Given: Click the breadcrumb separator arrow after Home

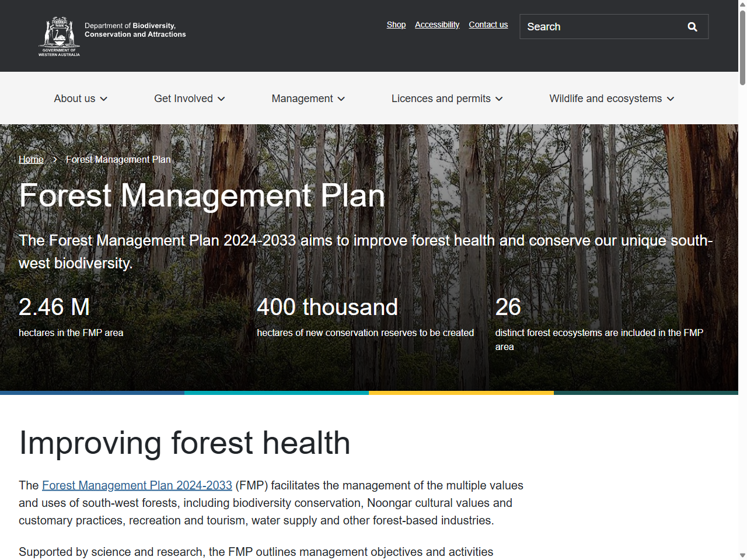Looking at the screenshot, I should [x=54, y=159].
